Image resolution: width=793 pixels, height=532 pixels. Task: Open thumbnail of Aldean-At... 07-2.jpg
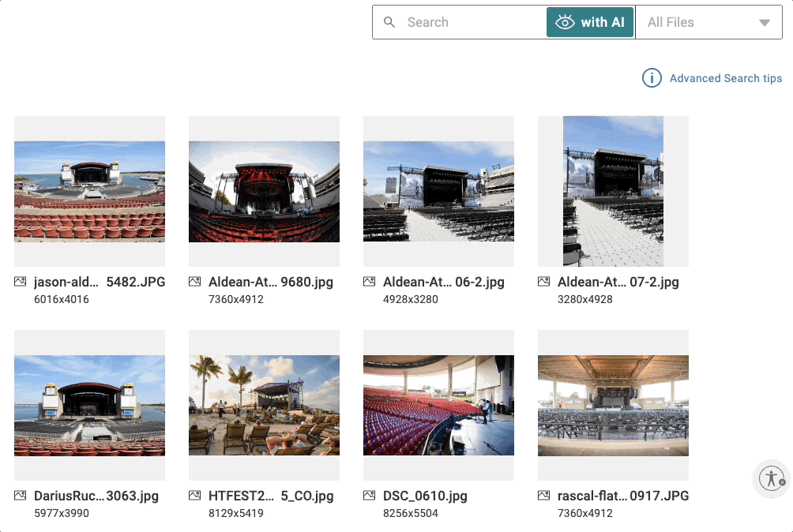click(x=613, y=192)
